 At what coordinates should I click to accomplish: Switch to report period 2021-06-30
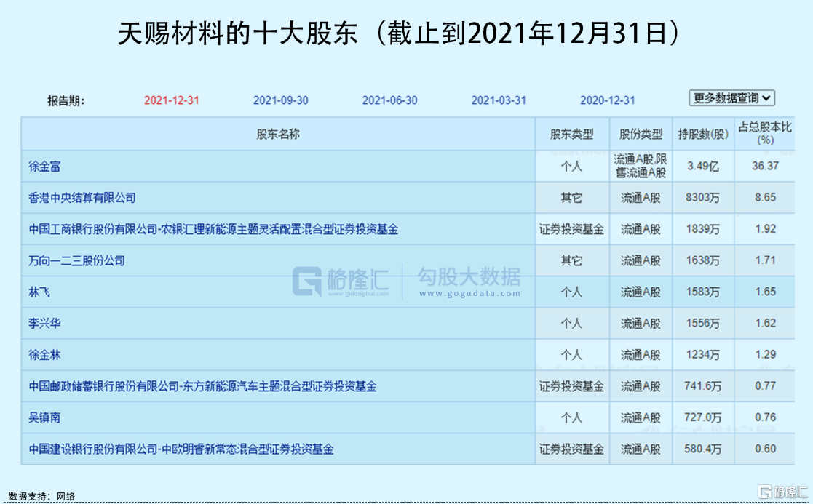(x=389, y=100)
